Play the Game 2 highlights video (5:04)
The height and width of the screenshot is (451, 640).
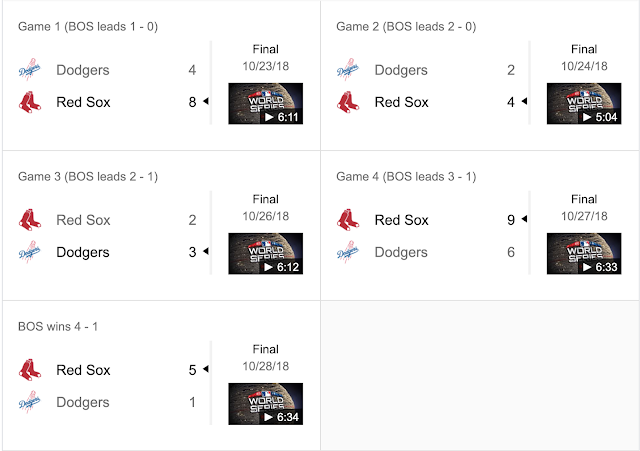click(584, 104)
